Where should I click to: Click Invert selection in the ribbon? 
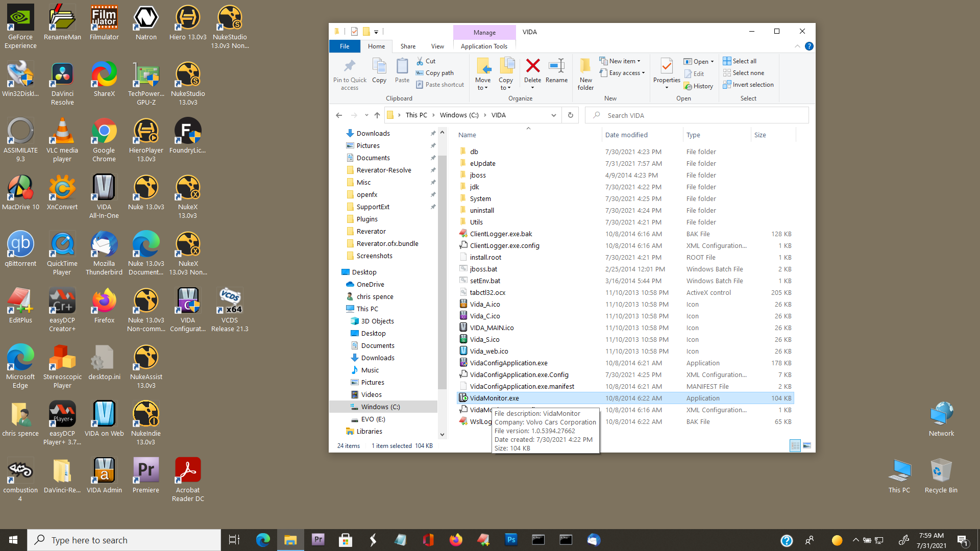[748, 85]
